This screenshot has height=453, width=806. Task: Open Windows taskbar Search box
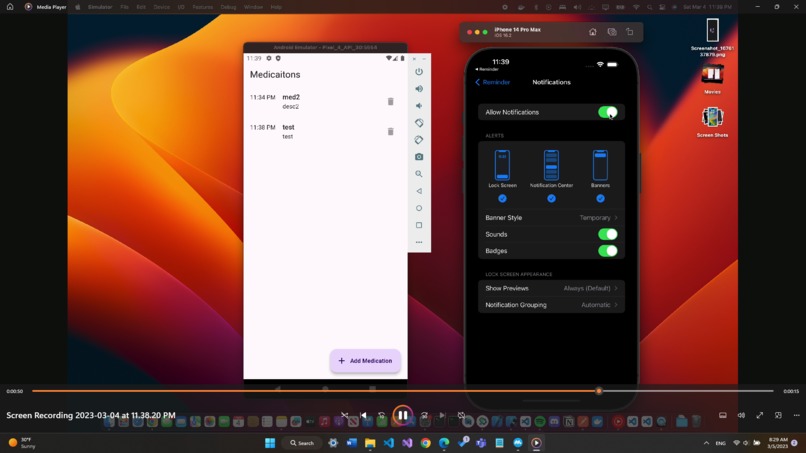(302, 443)
